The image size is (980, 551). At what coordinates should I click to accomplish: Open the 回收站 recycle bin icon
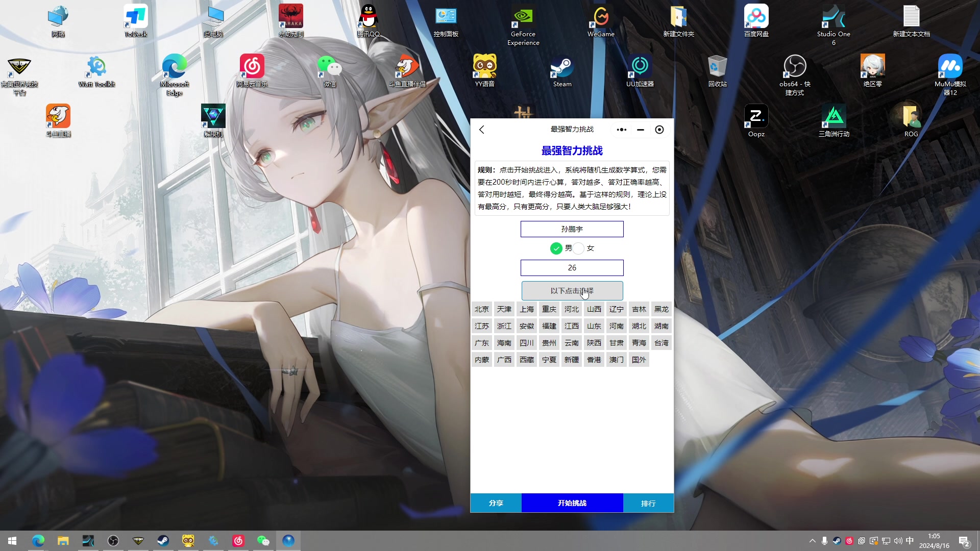(x=717, y=71)
